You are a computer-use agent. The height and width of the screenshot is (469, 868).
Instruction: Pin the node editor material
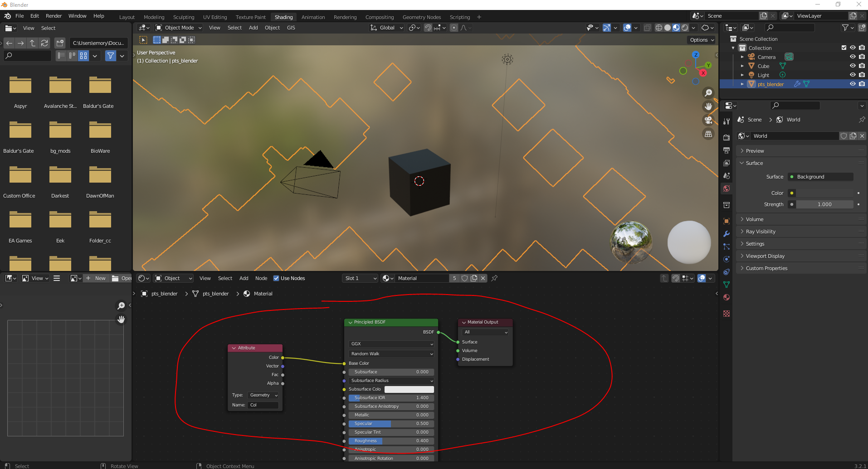tap(494, 278)
